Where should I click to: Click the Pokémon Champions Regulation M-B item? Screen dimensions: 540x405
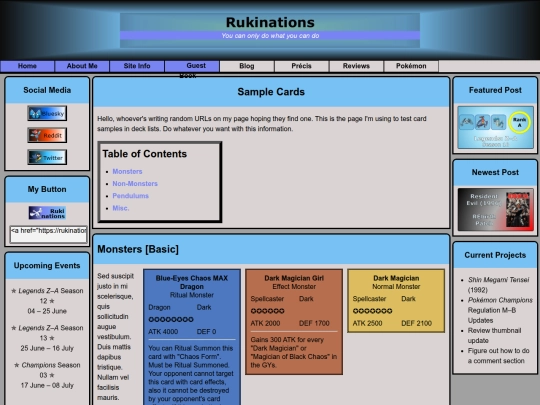pyautogui.click(x=500, y=310)
